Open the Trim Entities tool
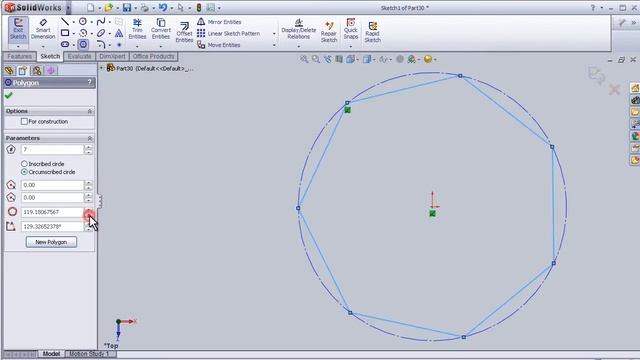Viewport: 640px width, 360px height. (137, 29)
